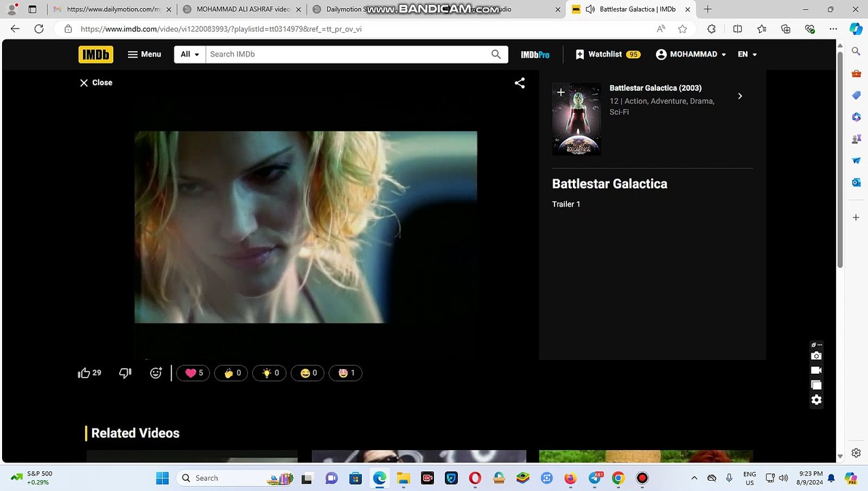Open Edge sidebar settings gear
This screenshot has height=491, width=868.
pos(856,453)
